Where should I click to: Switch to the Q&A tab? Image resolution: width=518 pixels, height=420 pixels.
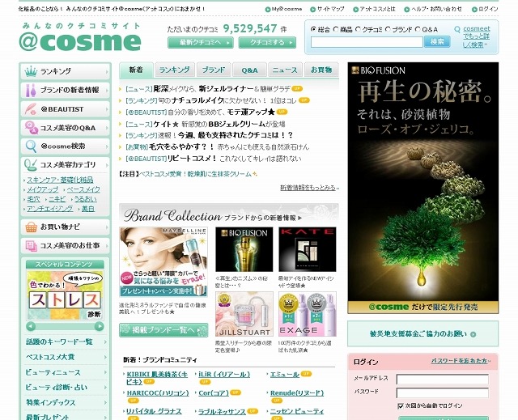[249, 70]
